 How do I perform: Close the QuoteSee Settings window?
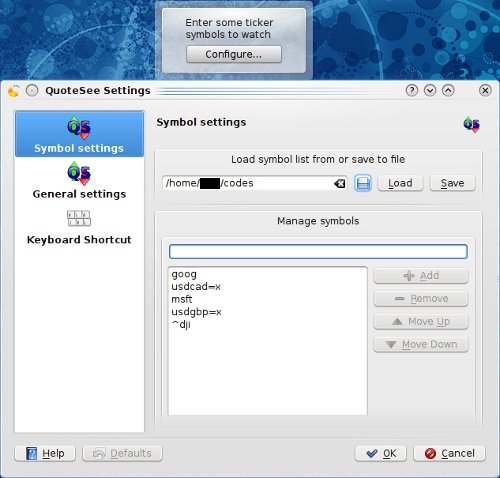tap(485, 90)
